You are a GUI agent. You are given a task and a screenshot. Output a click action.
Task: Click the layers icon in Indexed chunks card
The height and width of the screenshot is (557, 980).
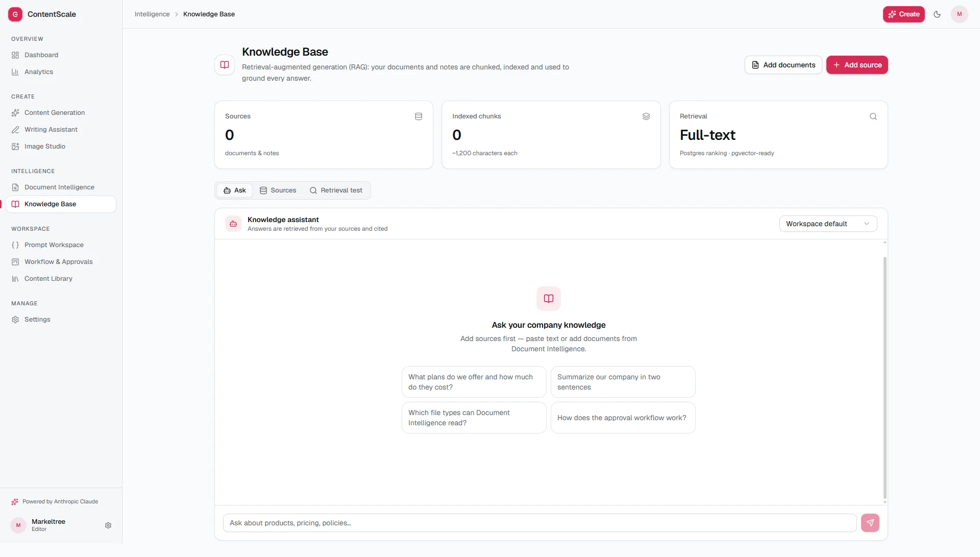pyautogui.click(x=646, y=116)
